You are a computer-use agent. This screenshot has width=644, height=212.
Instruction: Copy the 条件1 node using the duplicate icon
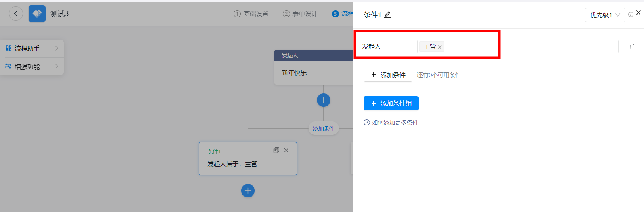276,150
